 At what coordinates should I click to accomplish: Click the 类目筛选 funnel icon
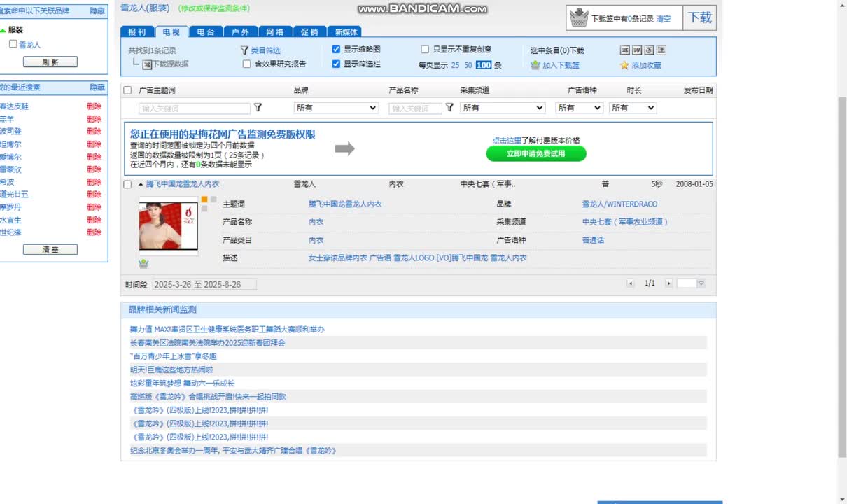244,50
